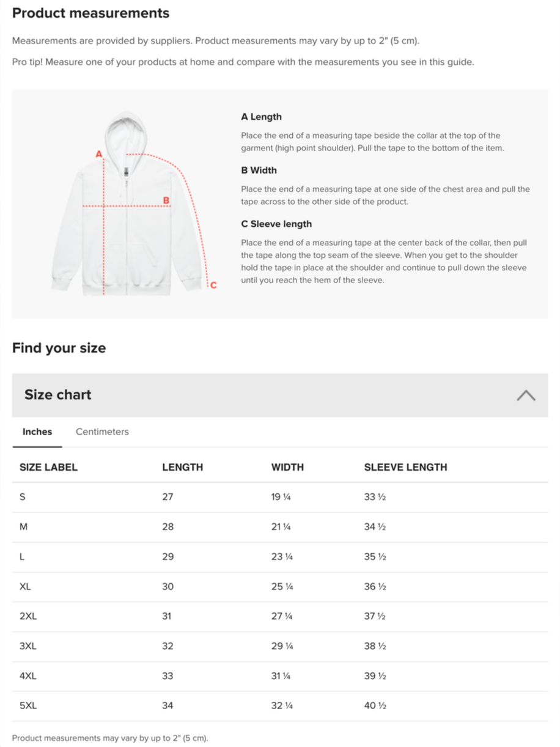Select the XL size row label
This screenshot has height=747, width=560.
point(25,586)
